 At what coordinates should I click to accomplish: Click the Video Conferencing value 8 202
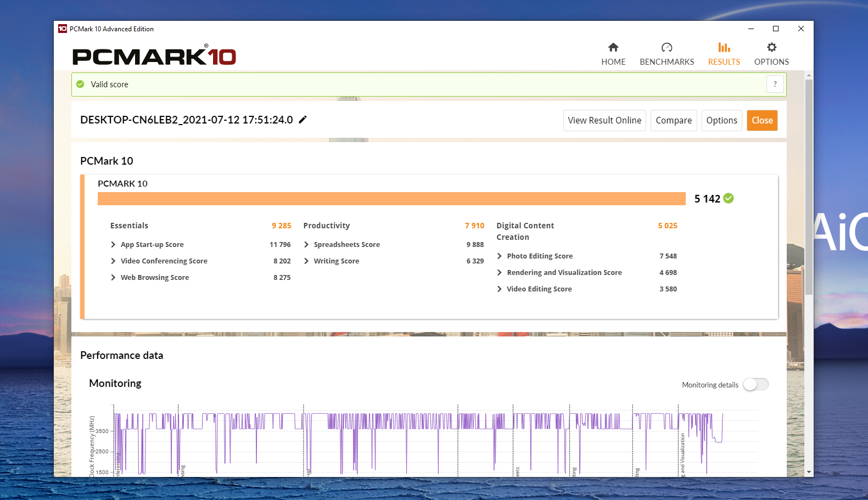282,261
